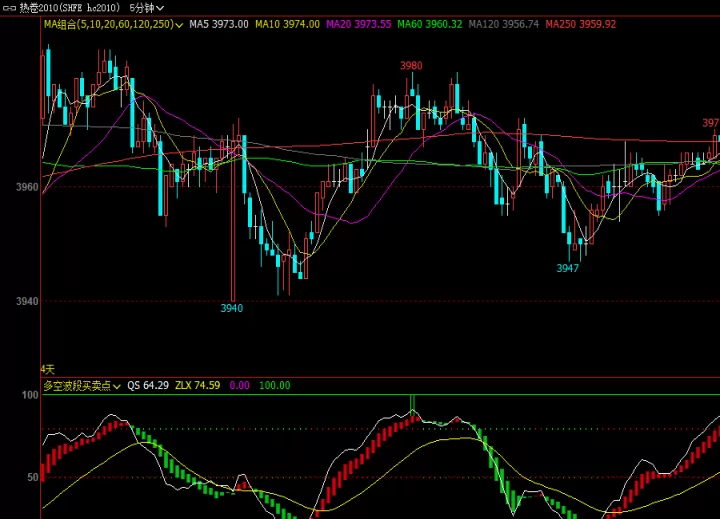Click the magenta MA20 3973.55 legend
This screenshot has width=720, height=519.
[x=359, y=24]
